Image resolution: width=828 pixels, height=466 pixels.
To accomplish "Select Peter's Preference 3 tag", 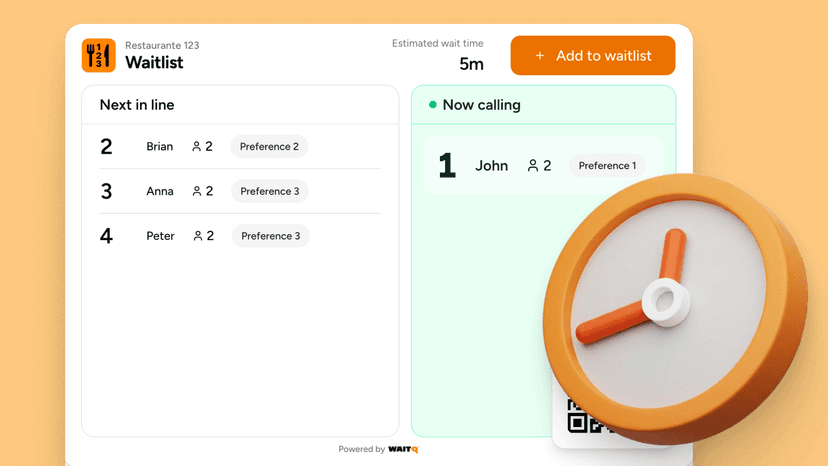I will (x=270, y=237).
